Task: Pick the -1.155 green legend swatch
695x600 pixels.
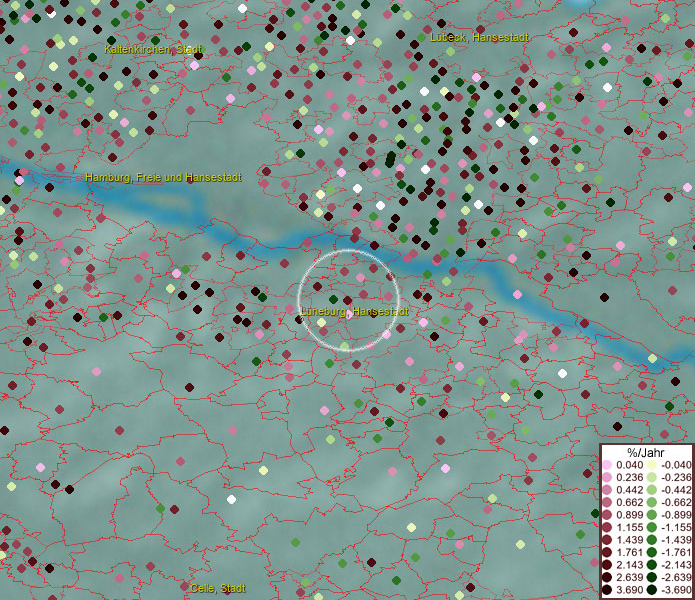Action: click(x=652, y=527)
